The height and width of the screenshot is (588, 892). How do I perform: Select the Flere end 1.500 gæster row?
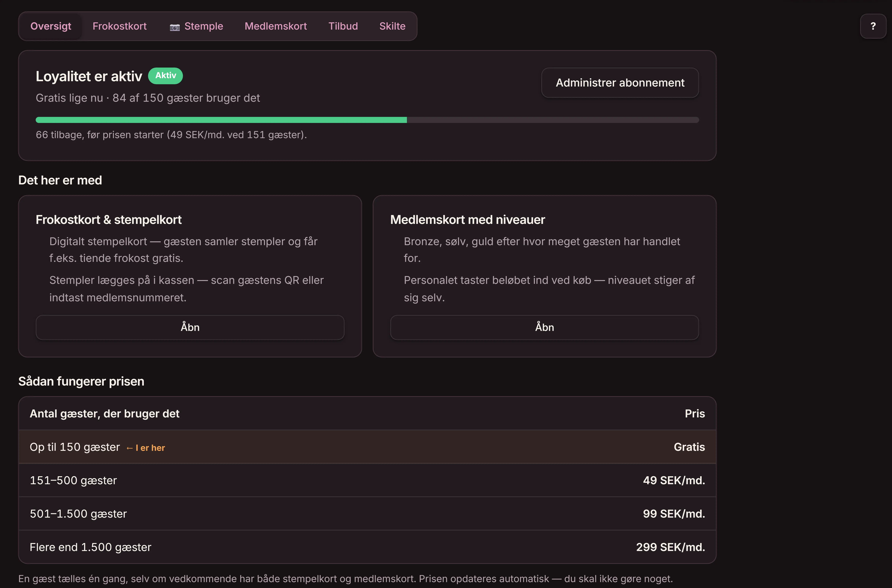click(367, 547)
